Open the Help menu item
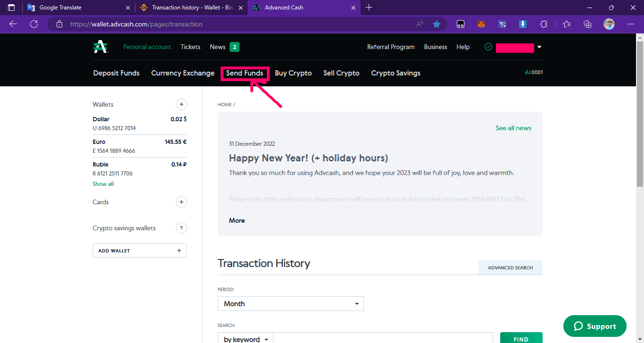Screen dimensions: 644x343 tap(463, 47)
